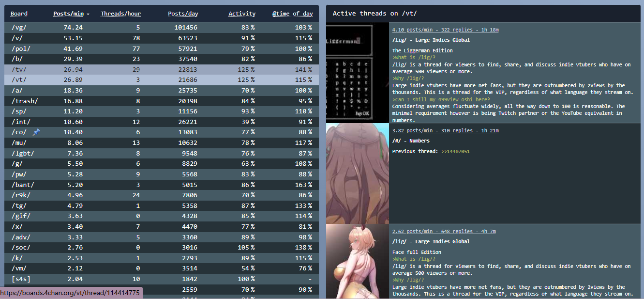Select the /b/ board row

pos(162,59)
